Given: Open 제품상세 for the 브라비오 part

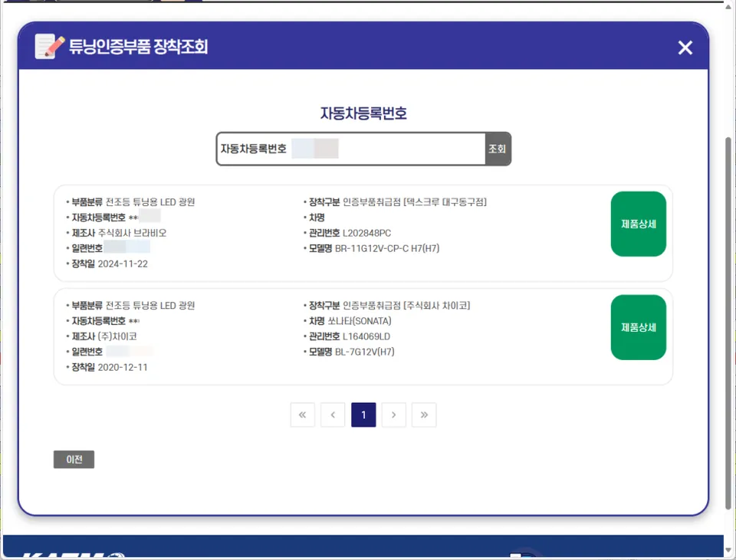Looking at the screenshot, I should tap(638, 224).
